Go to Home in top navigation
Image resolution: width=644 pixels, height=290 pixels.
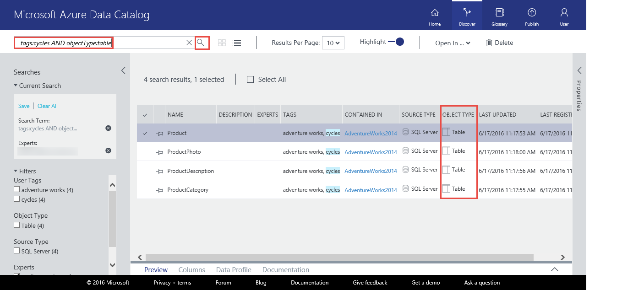[x=435, y=16]
